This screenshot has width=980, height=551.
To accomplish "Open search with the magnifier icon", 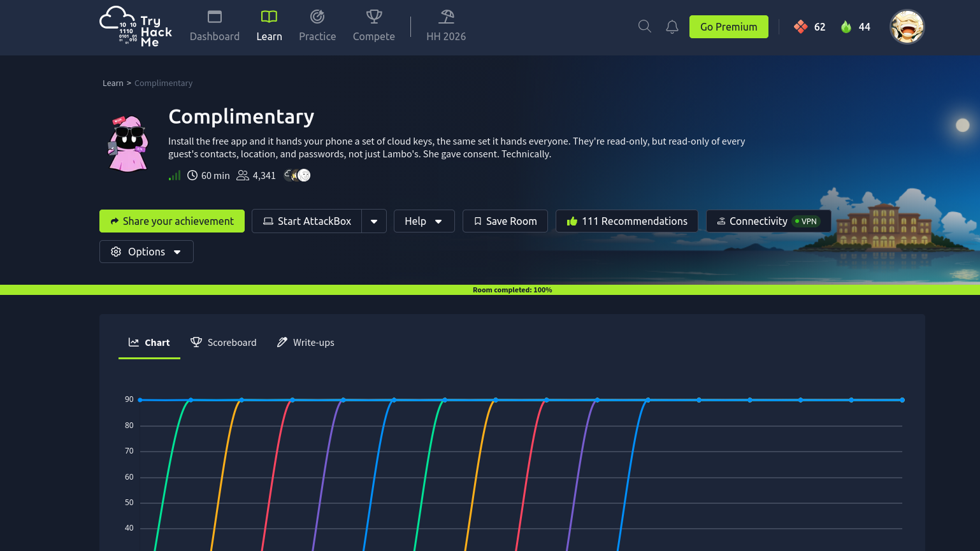I will (x=645, y=26).
